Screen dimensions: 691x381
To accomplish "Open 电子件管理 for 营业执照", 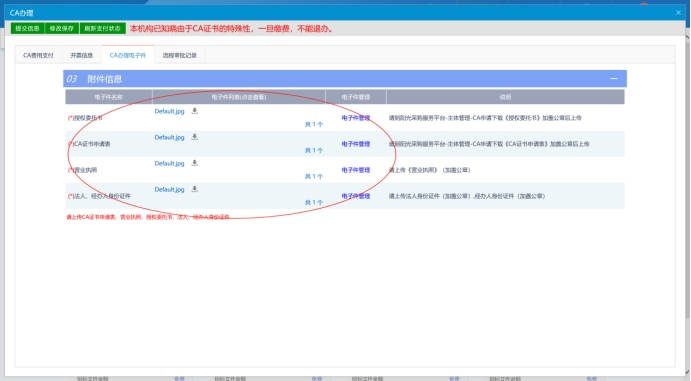I will coord(356,170).
